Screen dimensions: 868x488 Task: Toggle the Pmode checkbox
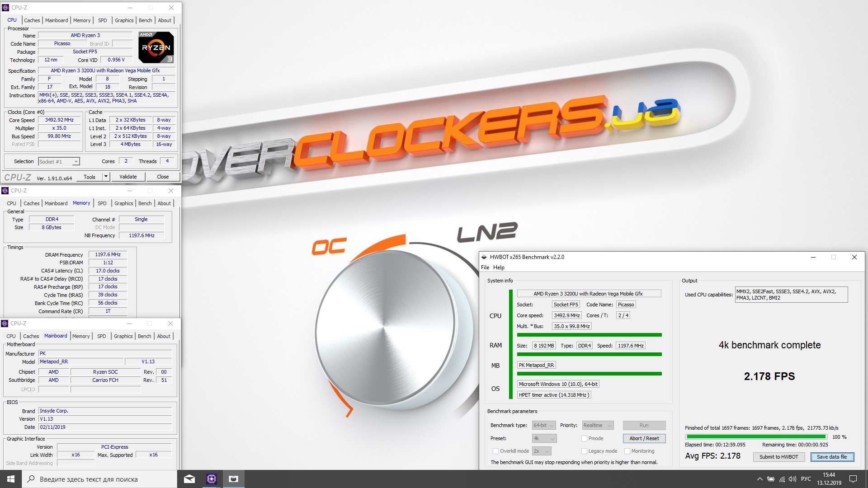(584, 438)
